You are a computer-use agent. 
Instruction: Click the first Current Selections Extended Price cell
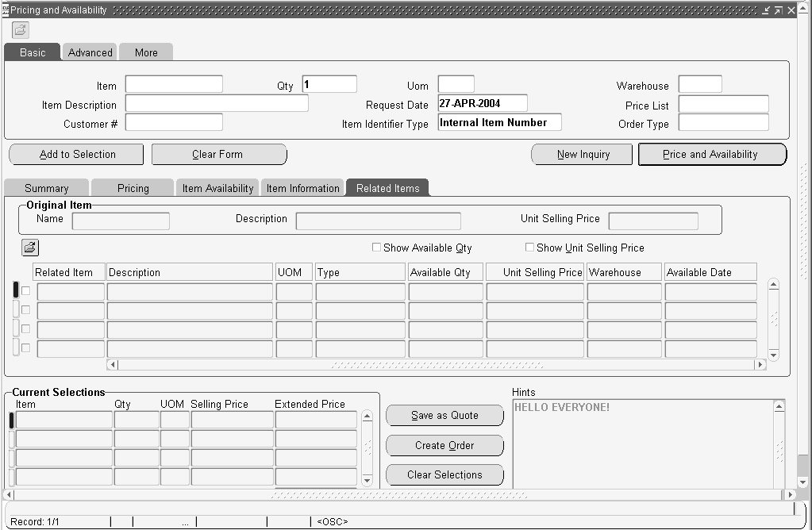tap(316, 420)
